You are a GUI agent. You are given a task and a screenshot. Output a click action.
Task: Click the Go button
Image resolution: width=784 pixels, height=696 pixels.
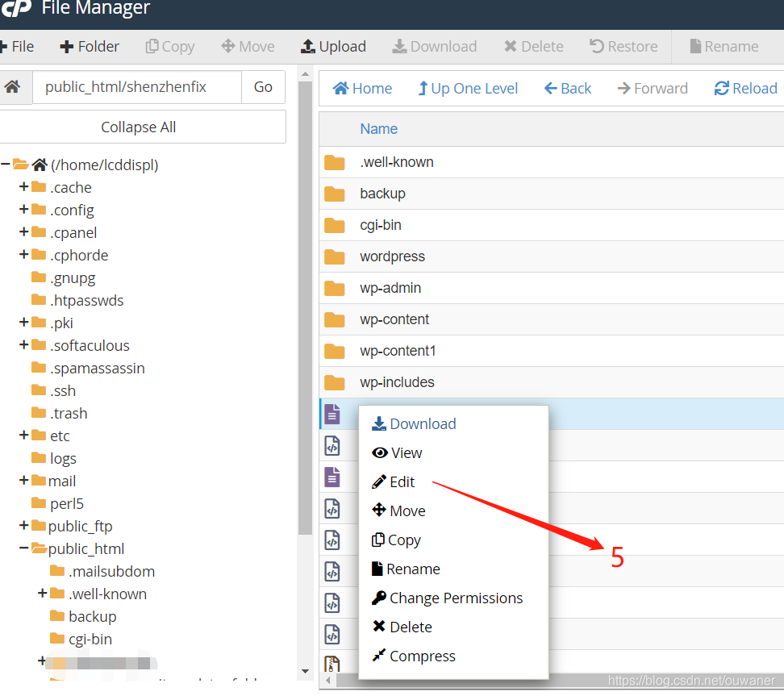(263, 87)
